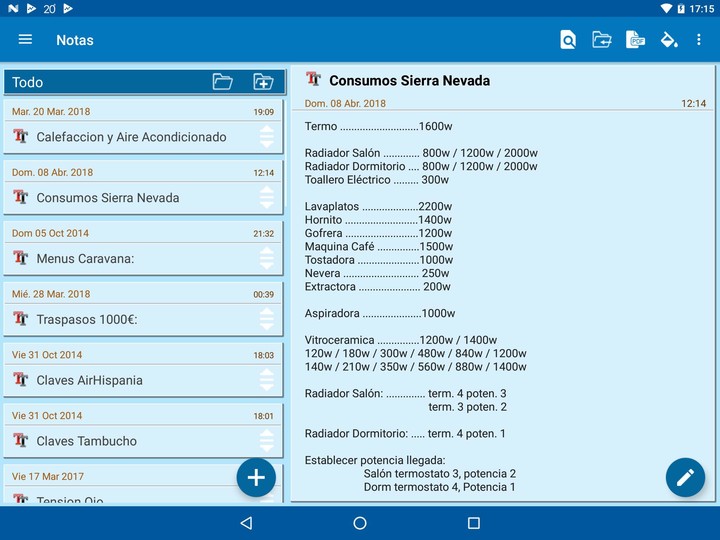Tap the Lavaplatos 2200w line
The height and width of the screenshot is (540, 720).
coord(378,206)
